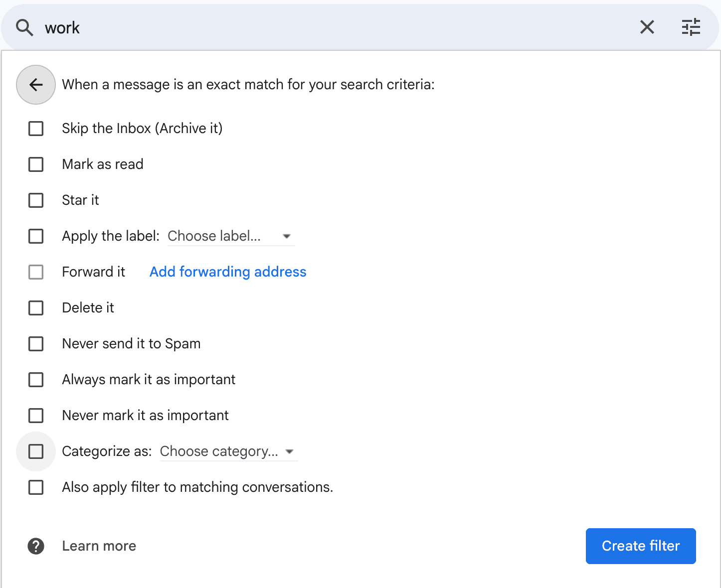Click the search magnifier icon
Image resolution: width=721 pixels, height=588 pixels.
23,27
